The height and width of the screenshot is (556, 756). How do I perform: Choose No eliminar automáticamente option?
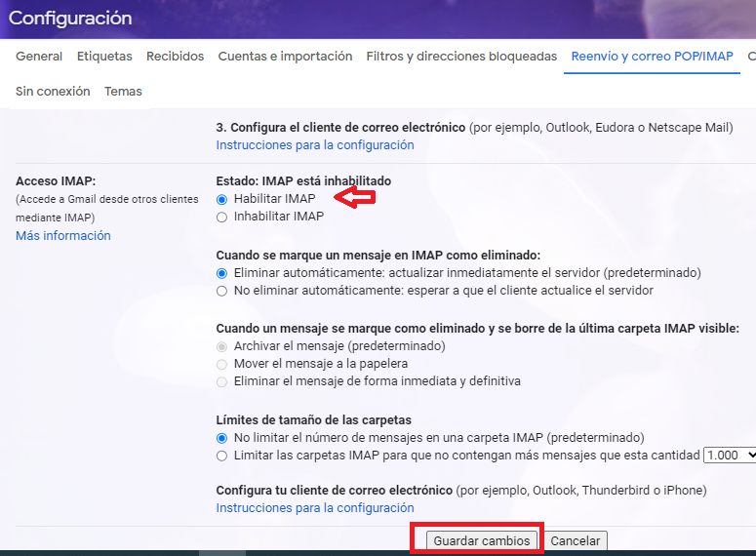[221, 292]
